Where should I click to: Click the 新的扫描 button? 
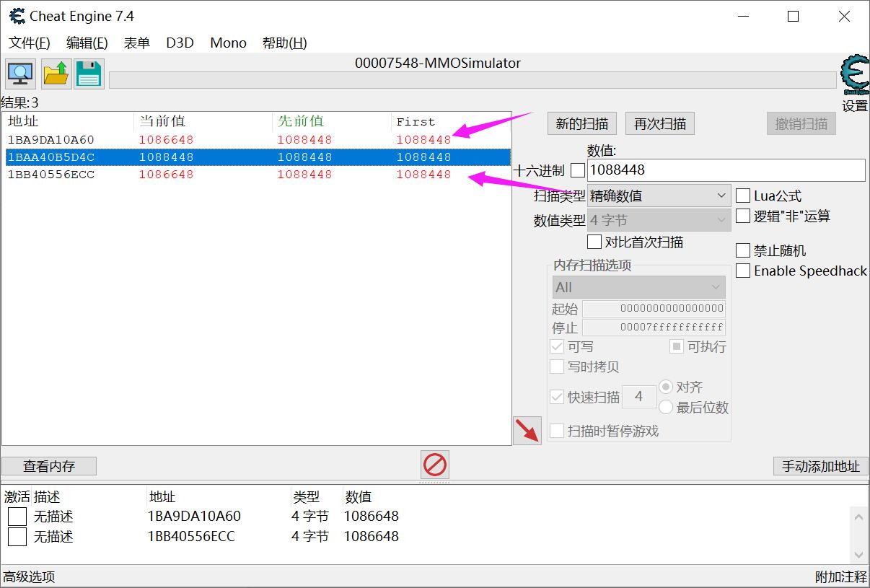point(581,123)
